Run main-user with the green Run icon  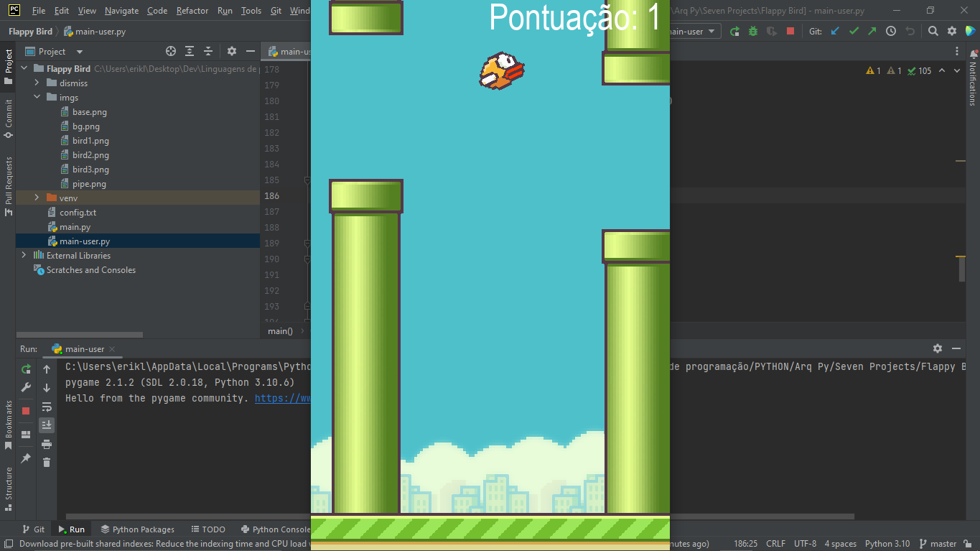(x=735, y=31)
